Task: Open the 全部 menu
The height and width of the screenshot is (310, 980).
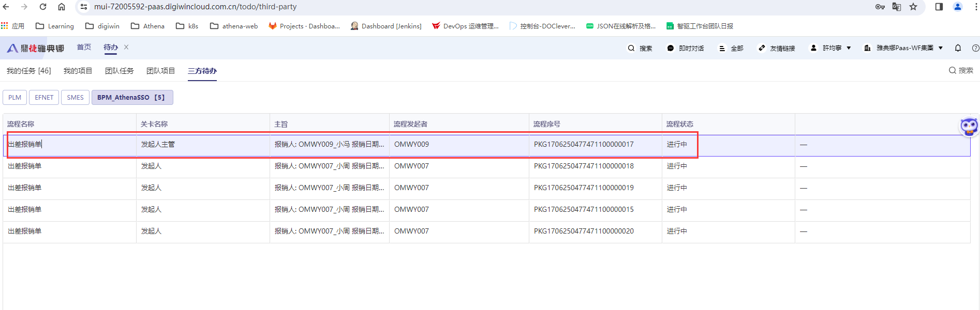Action: (x=731, y=48)
